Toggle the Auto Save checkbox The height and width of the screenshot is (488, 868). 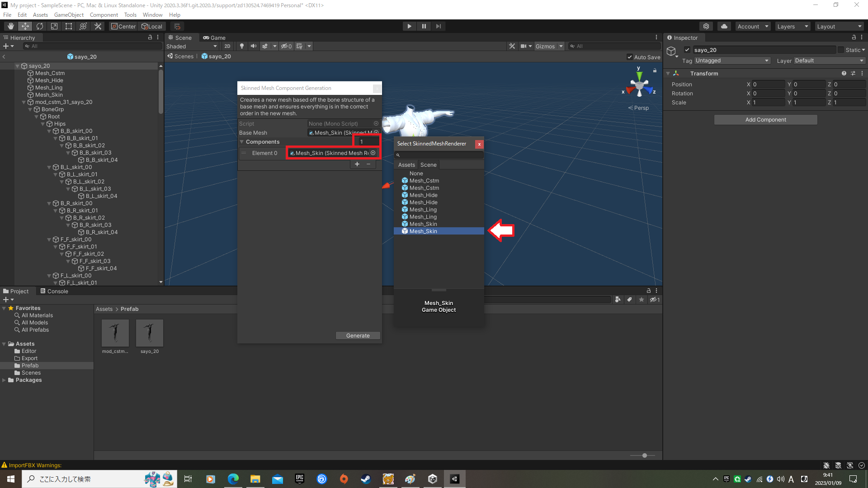pyautogui.click(x=630, y=57)
